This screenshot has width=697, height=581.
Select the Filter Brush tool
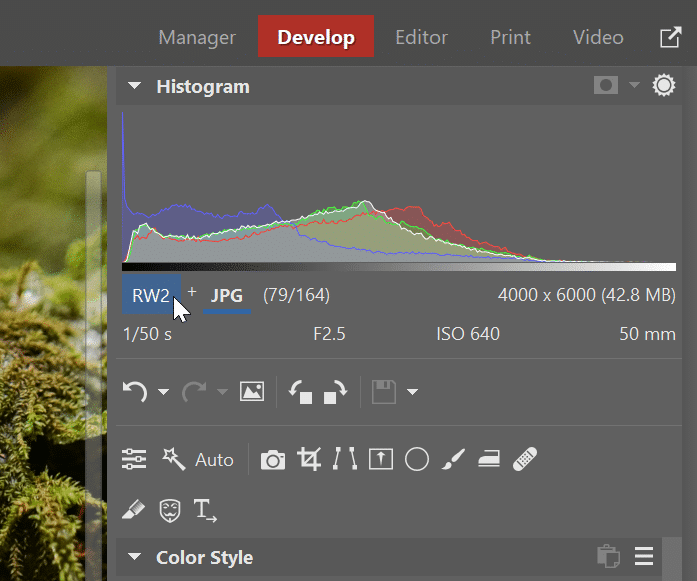pyautogui.click(x=453, y=459)
